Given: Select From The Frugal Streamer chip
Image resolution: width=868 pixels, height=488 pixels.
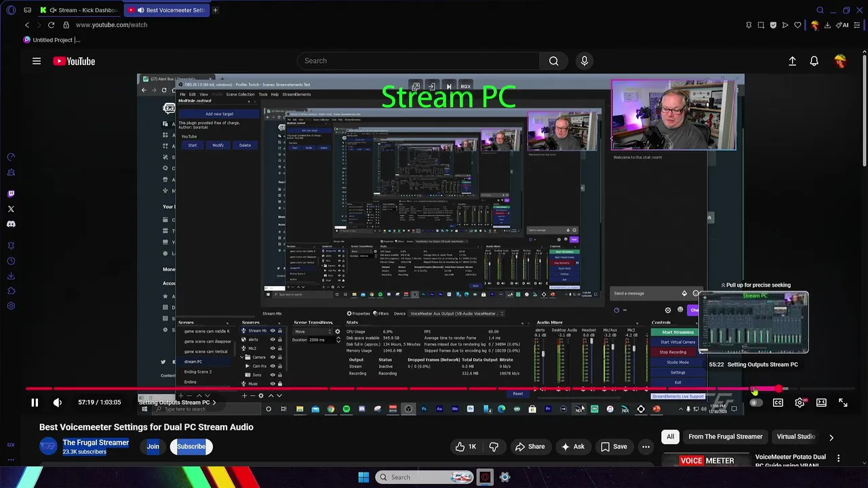Looking at the screenshot, I should [x=726, y=437].
